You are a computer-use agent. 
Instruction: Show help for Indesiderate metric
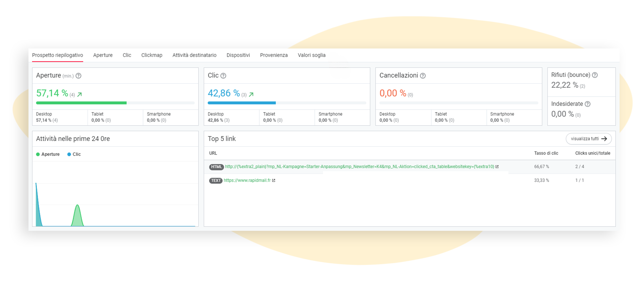(587, 104)
